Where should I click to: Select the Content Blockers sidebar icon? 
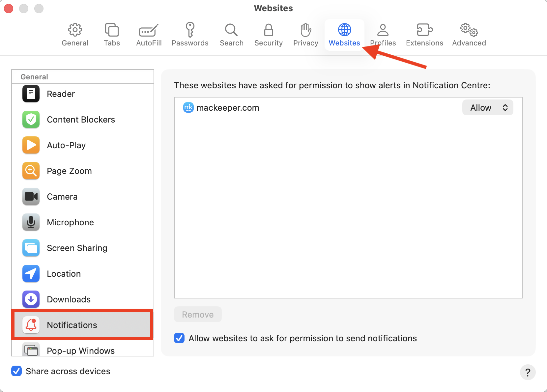point(31,120)
